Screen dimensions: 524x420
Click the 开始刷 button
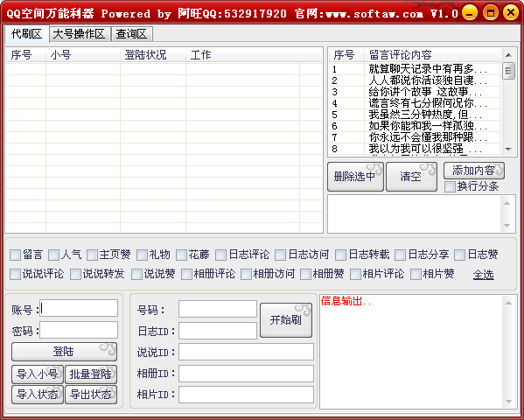point(286,320)
